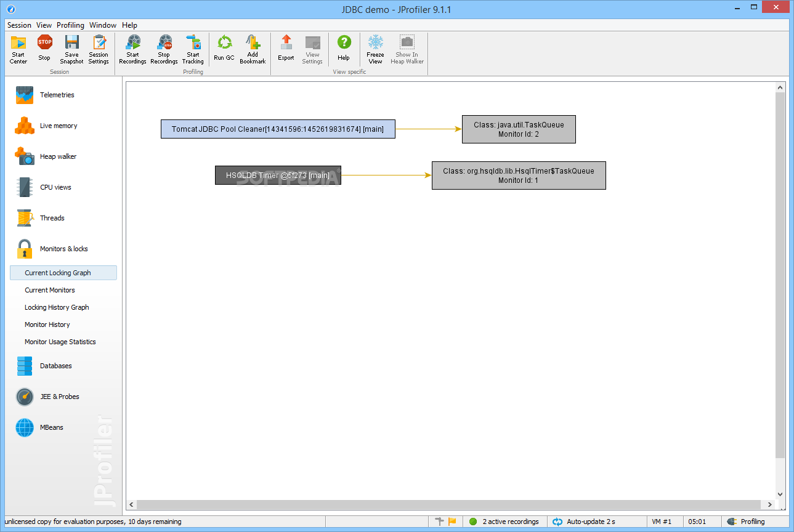Image resolution: width=794 pixels, height=532 pixels.
Task: Select the java.util.TaskQueue monitor node
Action: (519, 129)
